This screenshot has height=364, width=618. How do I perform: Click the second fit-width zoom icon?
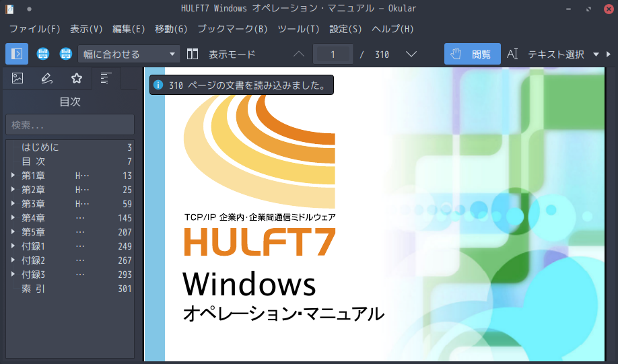[x=66, y=54]
